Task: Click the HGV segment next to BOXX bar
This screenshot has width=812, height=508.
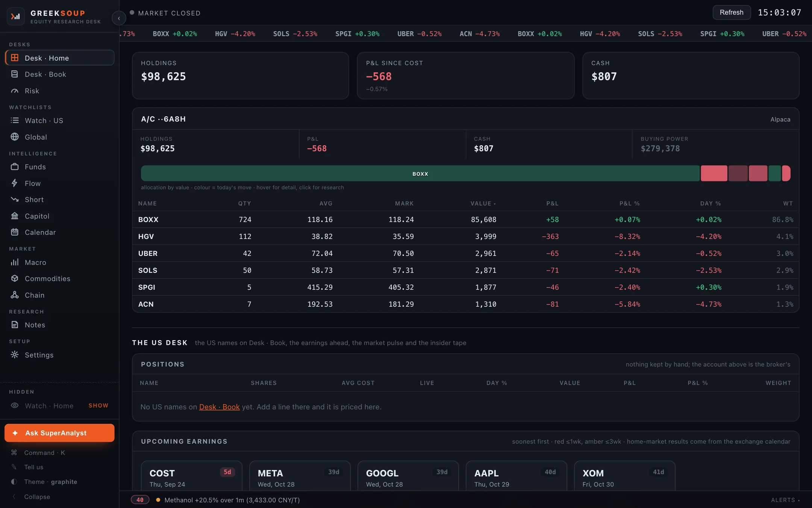Action: pos(714,173)
